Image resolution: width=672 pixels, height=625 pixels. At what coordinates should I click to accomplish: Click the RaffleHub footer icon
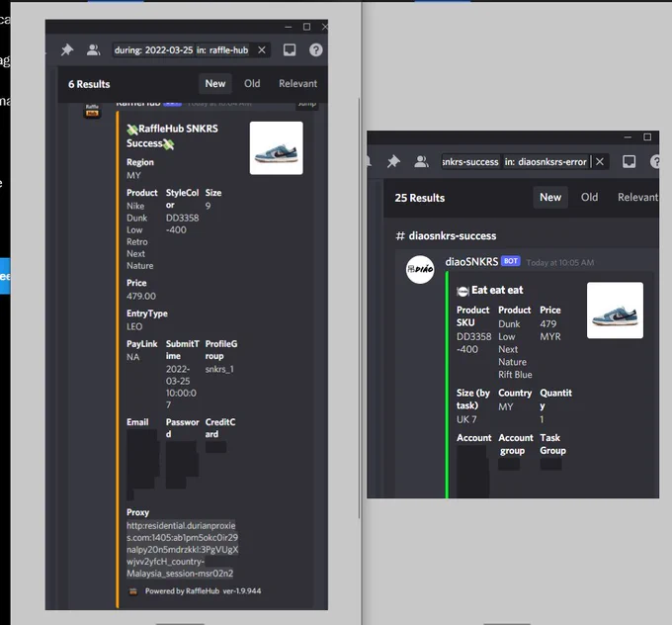133,591
